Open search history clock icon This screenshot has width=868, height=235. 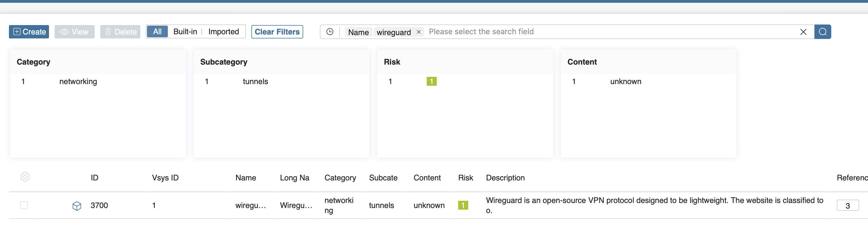point(330,32)
